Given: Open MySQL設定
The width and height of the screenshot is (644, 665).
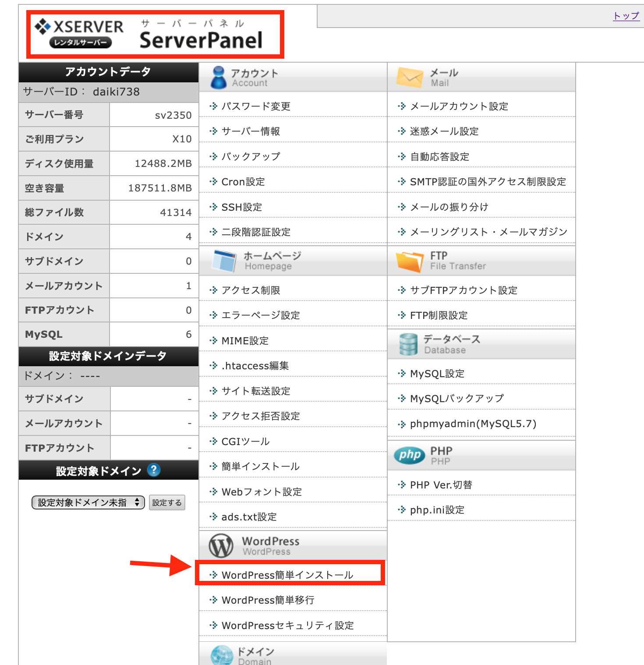Looking at the screenshot, I should [x=437, y=373].
